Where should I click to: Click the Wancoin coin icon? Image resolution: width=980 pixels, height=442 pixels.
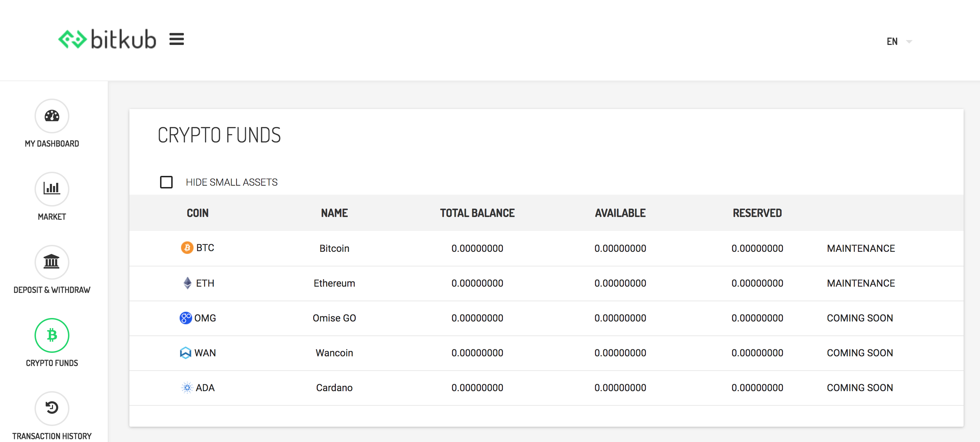point(185,353)
